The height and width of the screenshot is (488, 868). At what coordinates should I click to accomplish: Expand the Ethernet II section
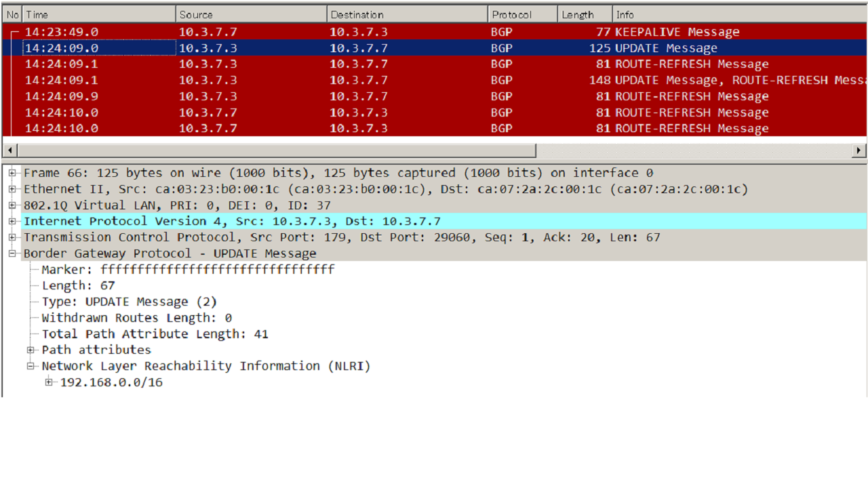[12, 189]
